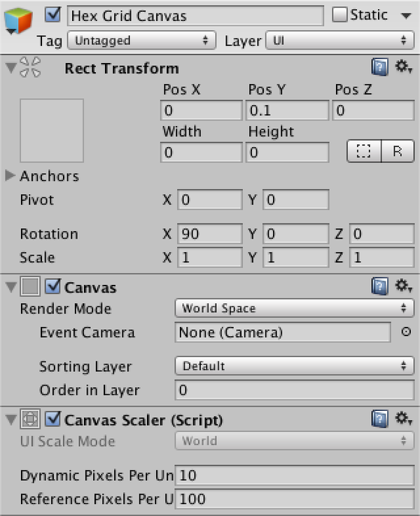
Task: Disable the Canvas component checkbox
Action: tap(53, 287)
